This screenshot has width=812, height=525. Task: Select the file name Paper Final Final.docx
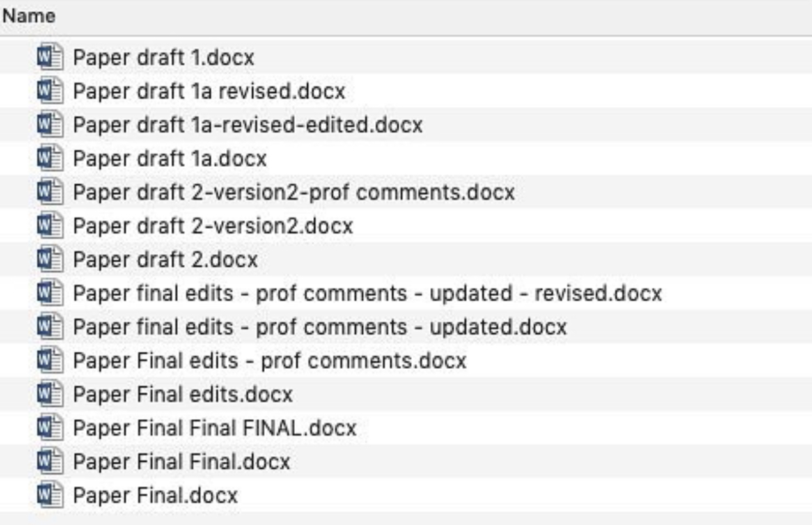[181, 462]
